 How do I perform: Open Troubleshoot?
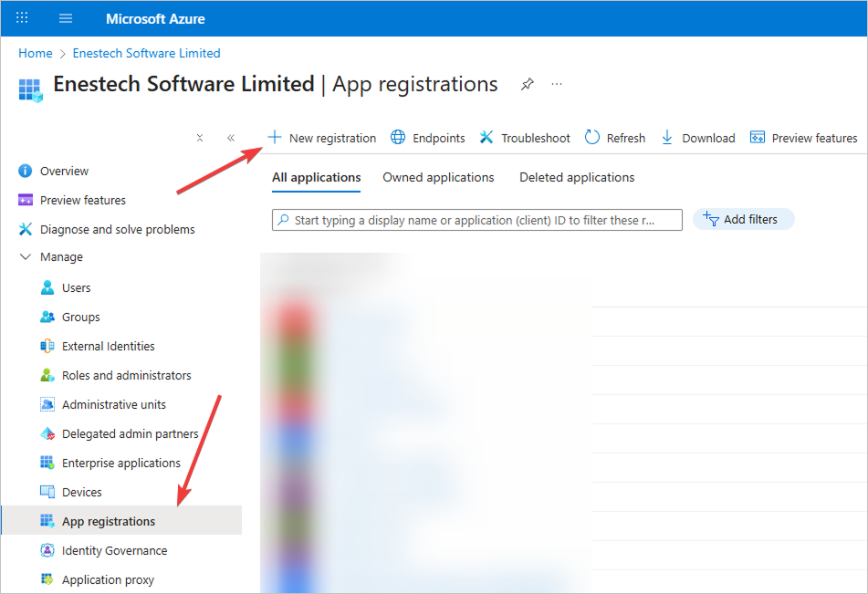click(x=535, y=139)
